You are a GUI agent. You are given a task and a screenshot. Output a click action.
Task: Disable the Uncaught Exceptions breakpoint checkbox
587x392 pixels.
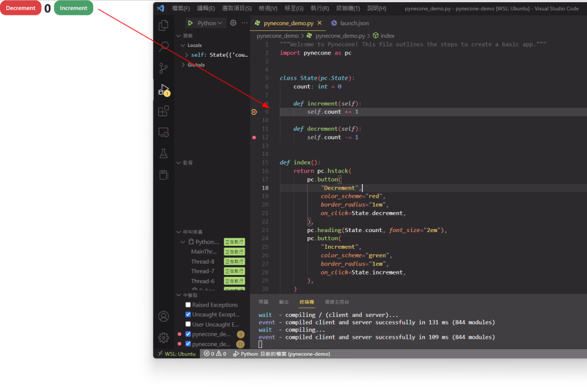(x=188, y=315)
